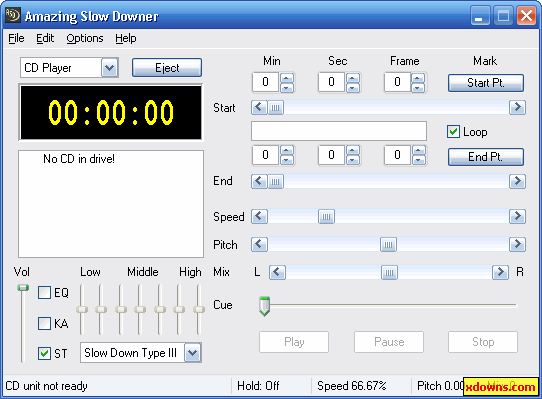The width and height of the screenshot is (542, 399).
Task: Click the 'Speed 66.67%' status bar entry
Action: [x=352, y=386]
